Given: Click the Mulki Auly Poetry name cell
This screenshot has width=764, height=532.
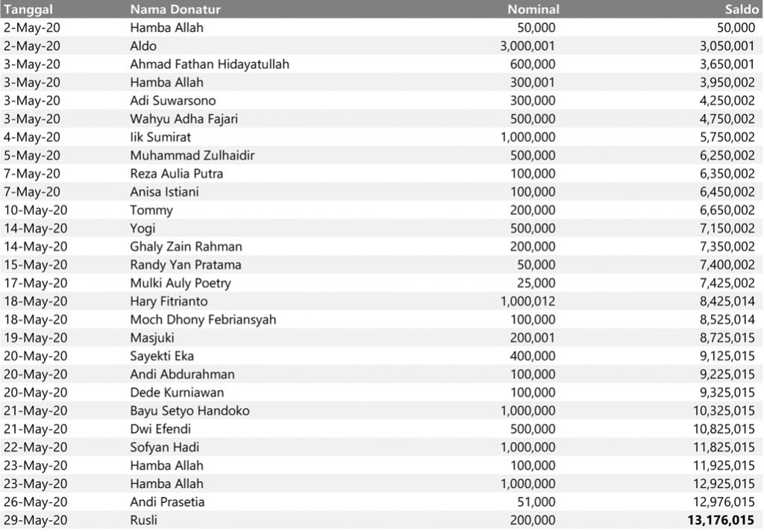Looking at the screenshot, I should tap(181, 284).
